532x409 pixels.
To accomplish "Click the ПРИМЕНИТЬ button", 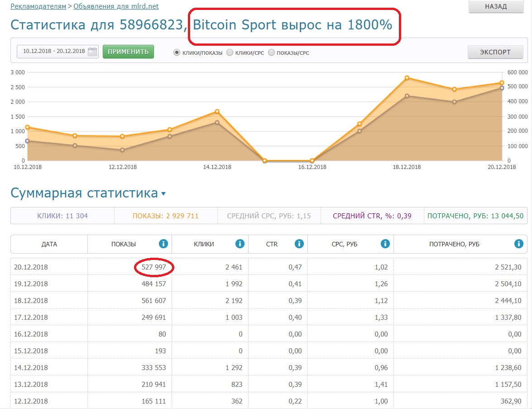I will click(x=128, y=52).
